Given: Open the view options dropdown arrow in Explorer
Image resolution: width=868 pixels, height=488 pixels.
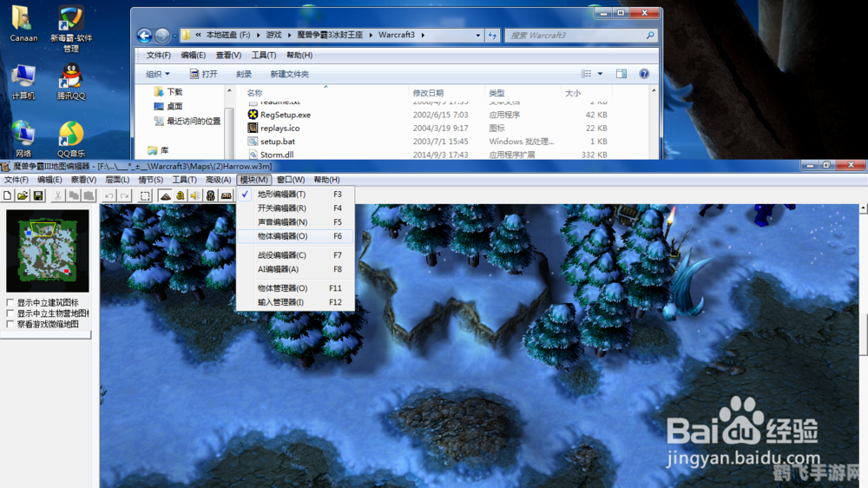Looking at the screenshot, I should [602, 74].
